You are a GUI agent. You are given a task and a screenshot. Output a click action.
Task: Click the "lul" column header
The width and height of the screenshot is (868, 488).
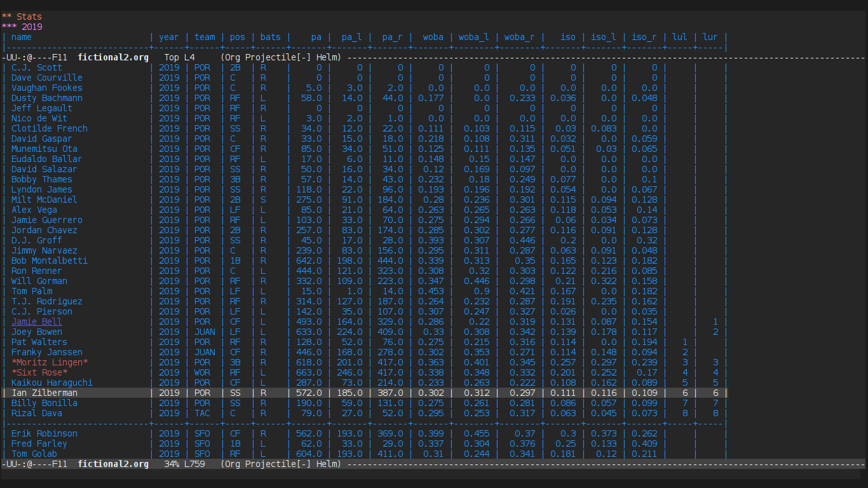tap(680, 37)
